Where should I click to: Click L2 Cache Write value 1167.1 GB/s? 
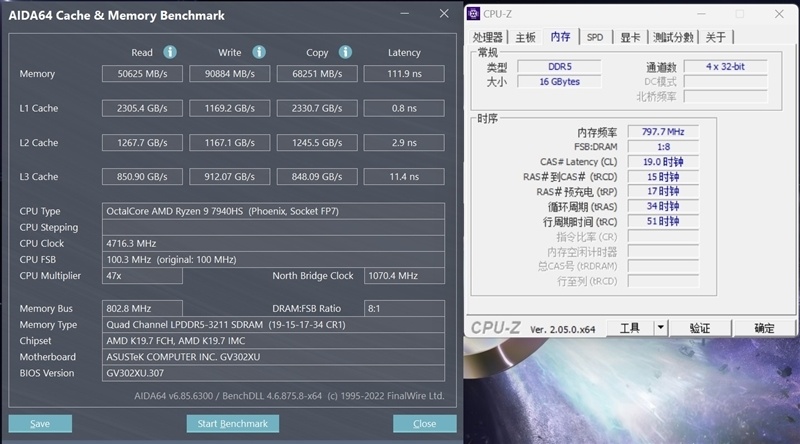pos(230,142)
